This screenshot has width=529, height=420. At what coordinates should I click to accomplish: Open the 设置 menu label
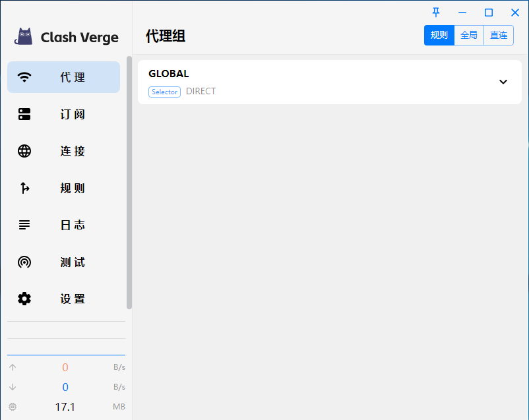coord(73,299)
